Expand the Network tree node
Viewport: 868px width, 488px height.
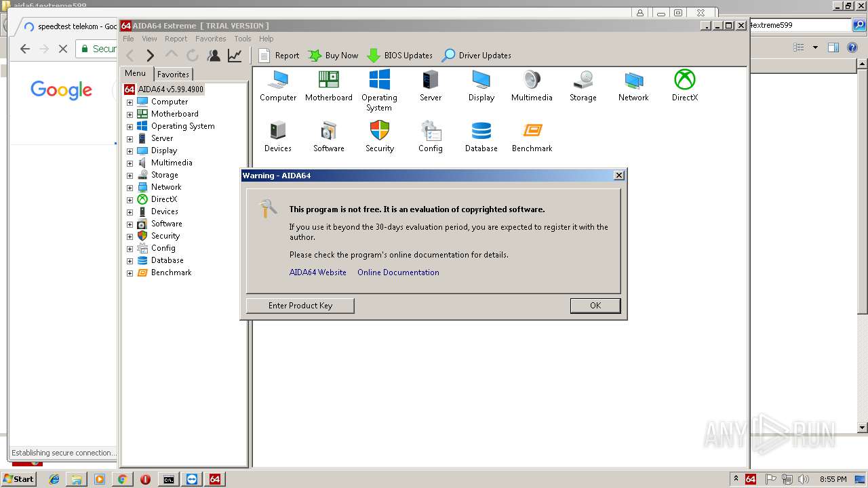click(130, 188)
